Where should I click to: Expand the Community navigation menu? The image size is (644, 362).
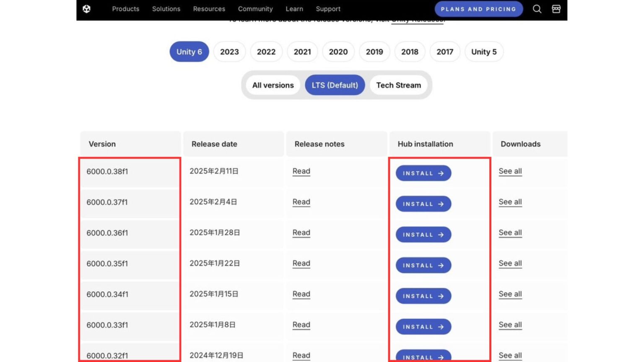point(255,9)
